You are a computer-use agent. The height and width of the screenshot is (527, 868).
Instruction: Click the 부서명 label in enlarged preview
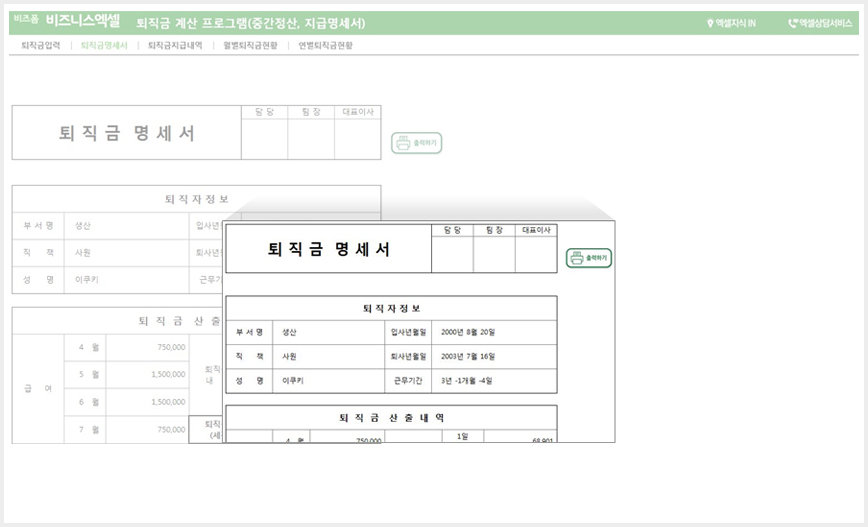[x=249, y=332]
